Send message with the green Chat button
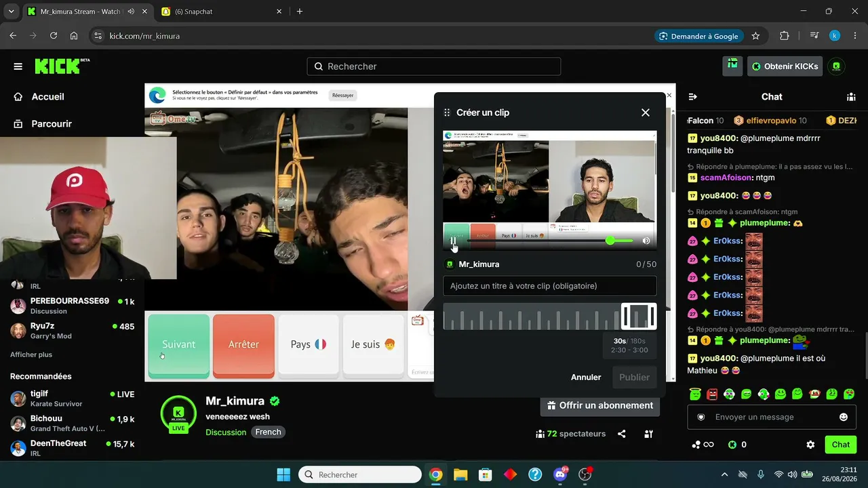The image size is (868, 488). click(x=841, y=445)
